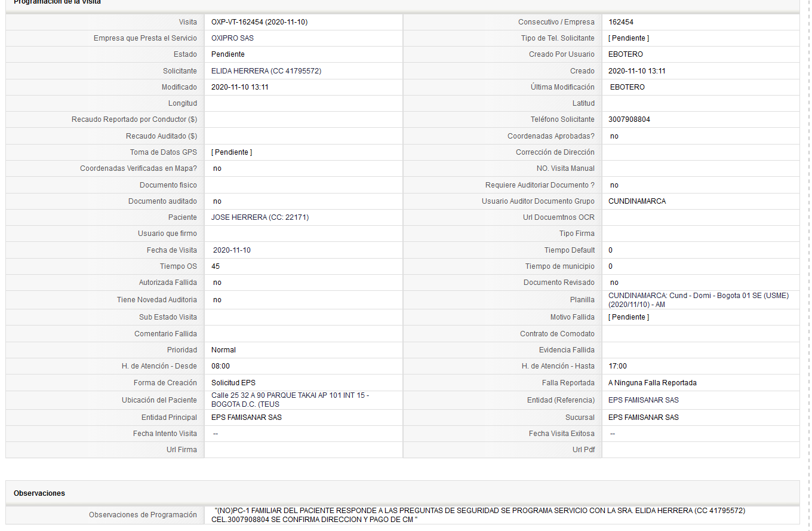
Task: Click the Tipo de Tel. Solicitante pending value
Action: click(x=629, y=38)
